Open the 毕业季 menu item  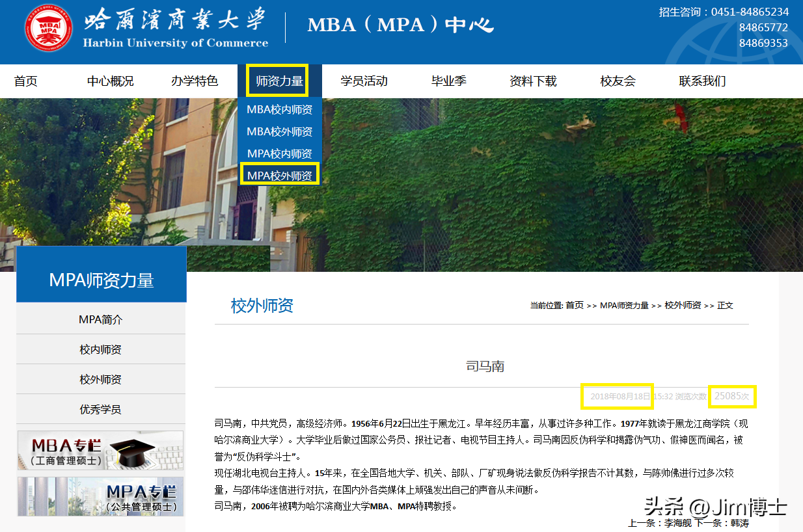tap(449, 81)
